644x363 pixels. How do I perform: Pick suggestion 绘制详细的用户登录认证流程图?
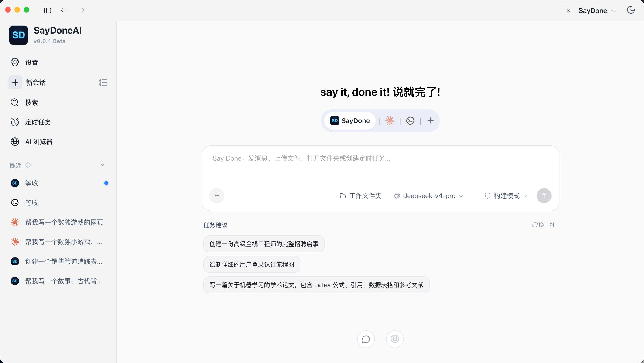point(252,264)
